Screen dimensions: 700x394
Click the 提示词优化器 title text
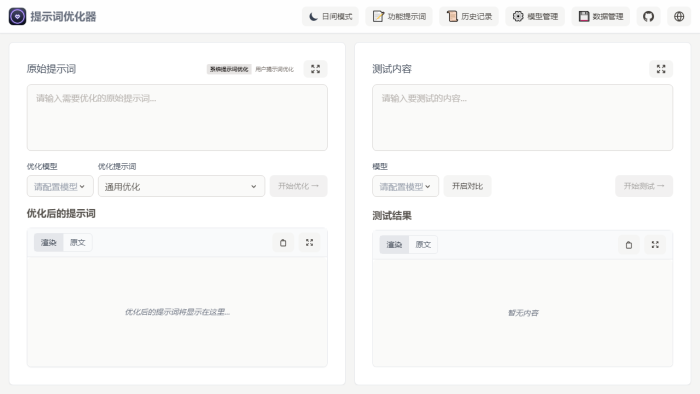[63, 17]
